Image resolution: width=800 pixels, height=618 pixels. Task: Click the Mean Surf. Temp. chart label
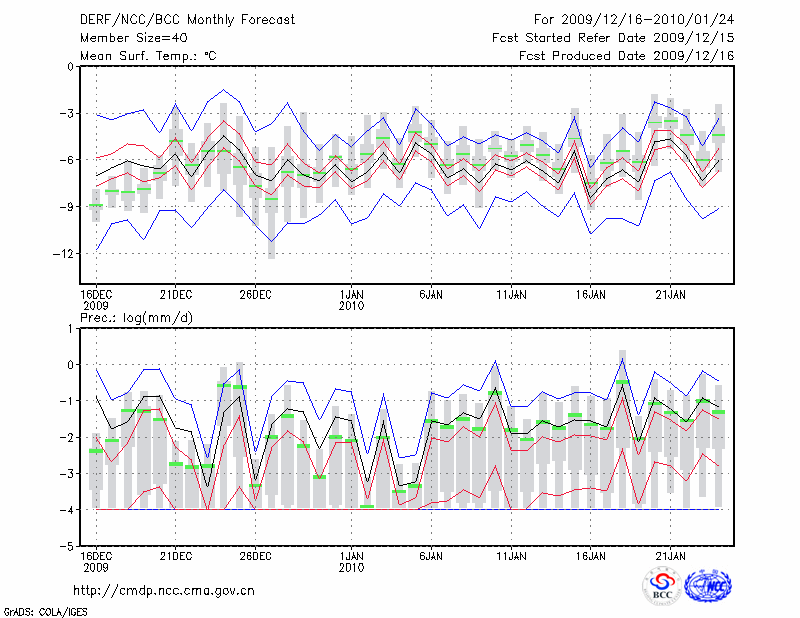[x=148, y=56]
